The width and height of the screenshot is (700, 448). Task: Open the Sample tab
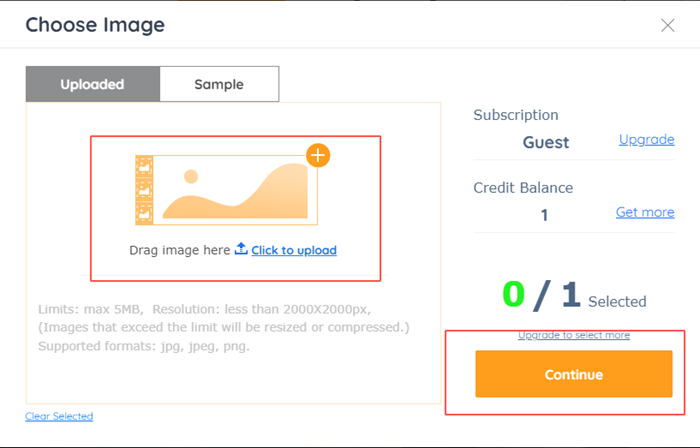point(219,84)
